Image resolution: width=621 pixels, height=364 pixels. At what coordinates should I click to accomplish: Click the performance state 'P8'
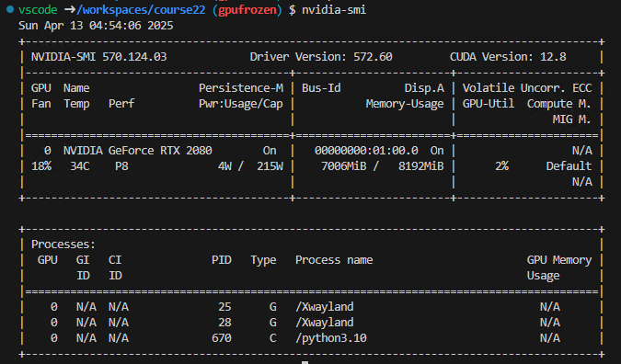point(121,166)
